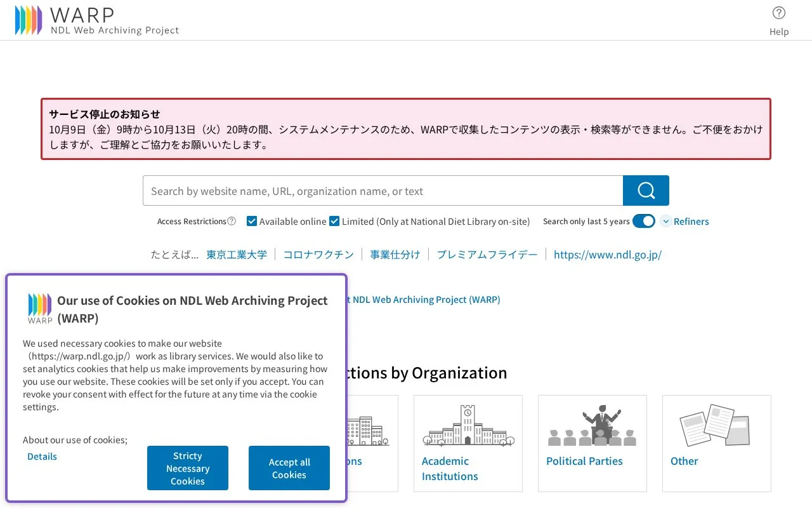Select example search 事業仕分け
Viewport: 812px width, 508px height.
395,255
